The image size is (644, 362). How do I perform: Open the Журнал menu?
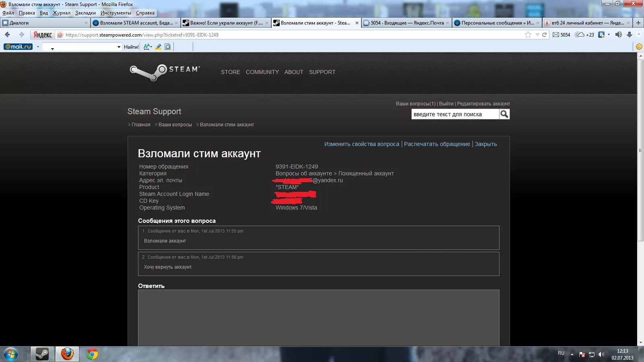[61, 13]
